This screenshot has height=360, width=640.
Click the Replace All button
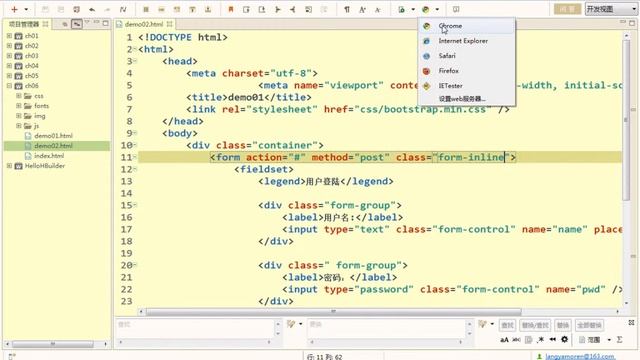[x=589, y=325]
